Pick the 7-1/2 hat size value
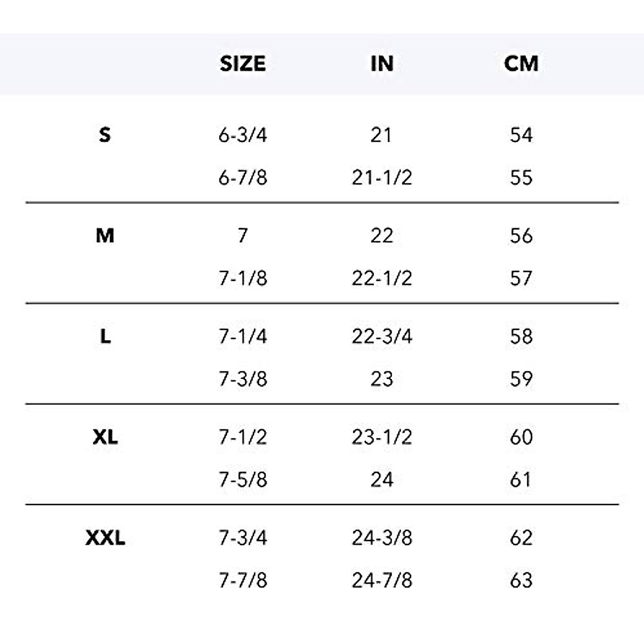 (243, 437)
